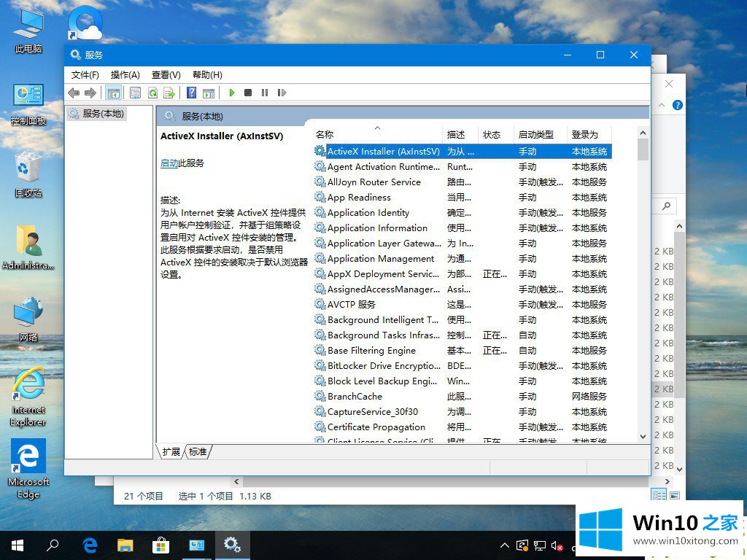The image size is (747, 560).
Task: Click the Export List toolbar icon
Action: (x=169, y=93)
